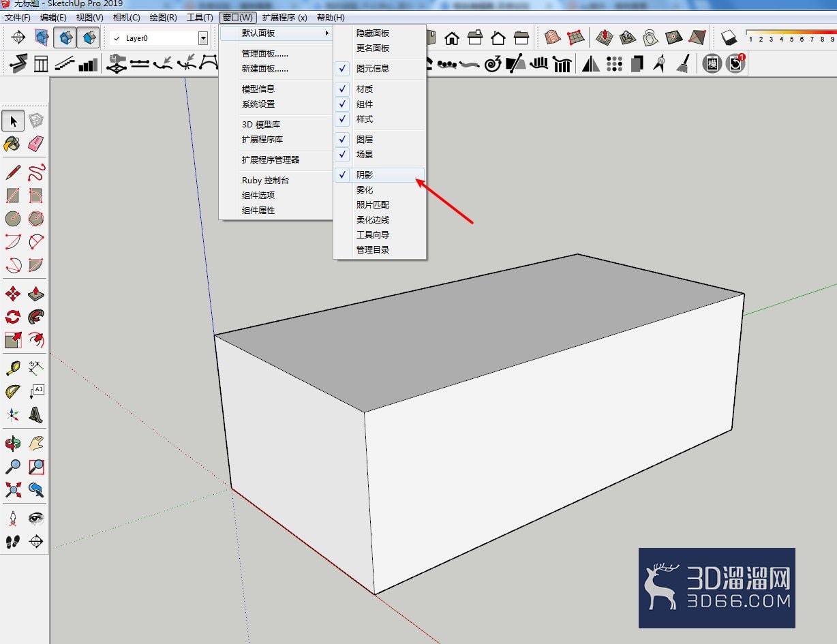Choose the Freehand drawing tool
837x644 pixels.
(36, 172)
